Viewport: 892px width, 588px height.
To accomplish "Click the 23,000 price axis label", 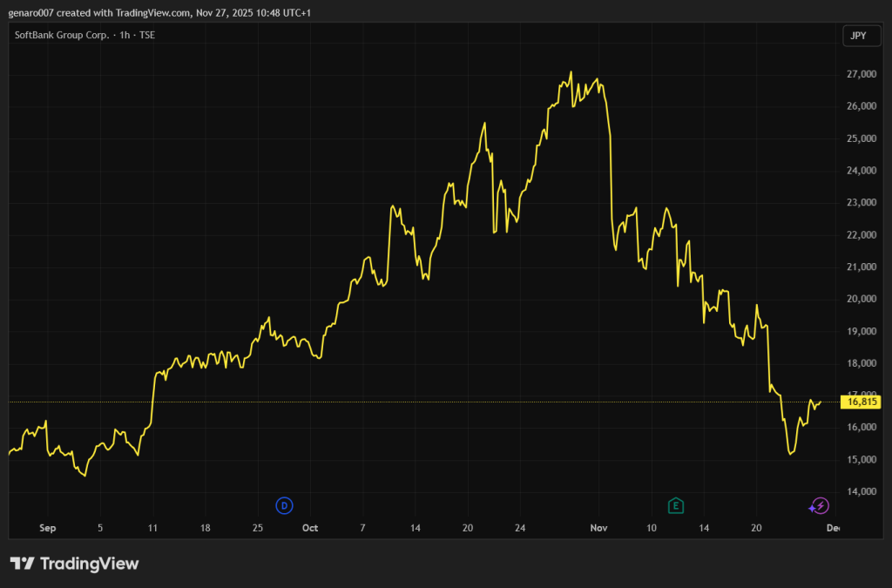I will tap(861, 203).
